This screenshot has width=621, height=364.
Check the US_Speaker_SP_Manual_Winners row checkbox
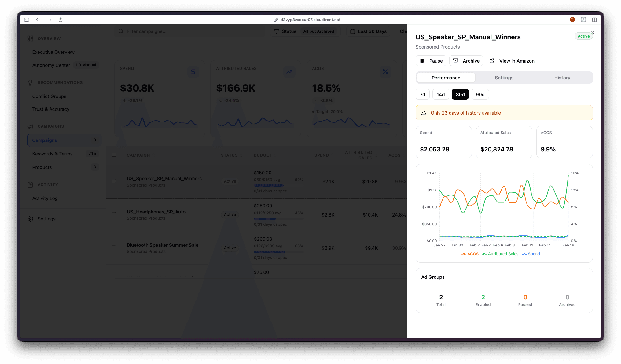coord(114,181)
